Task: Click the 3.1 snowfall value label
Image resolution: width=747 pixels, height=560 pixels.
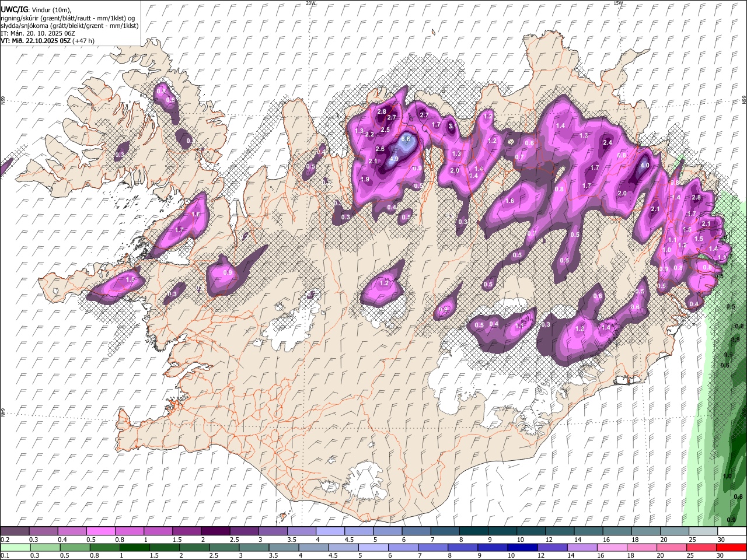Action: 452,125
